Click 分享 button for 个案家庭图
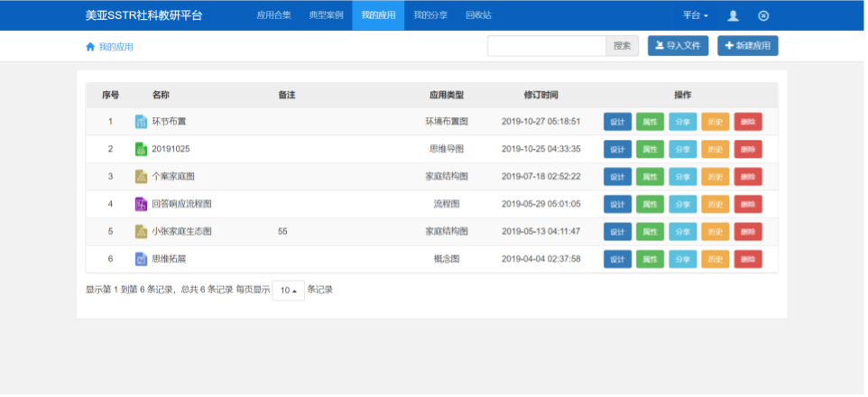 click(682, 177)
